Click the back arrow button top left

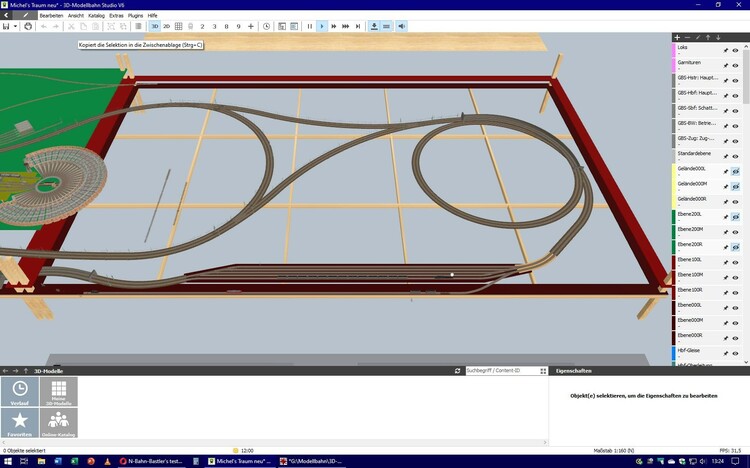pyautogui.click(x=6, y=15)
